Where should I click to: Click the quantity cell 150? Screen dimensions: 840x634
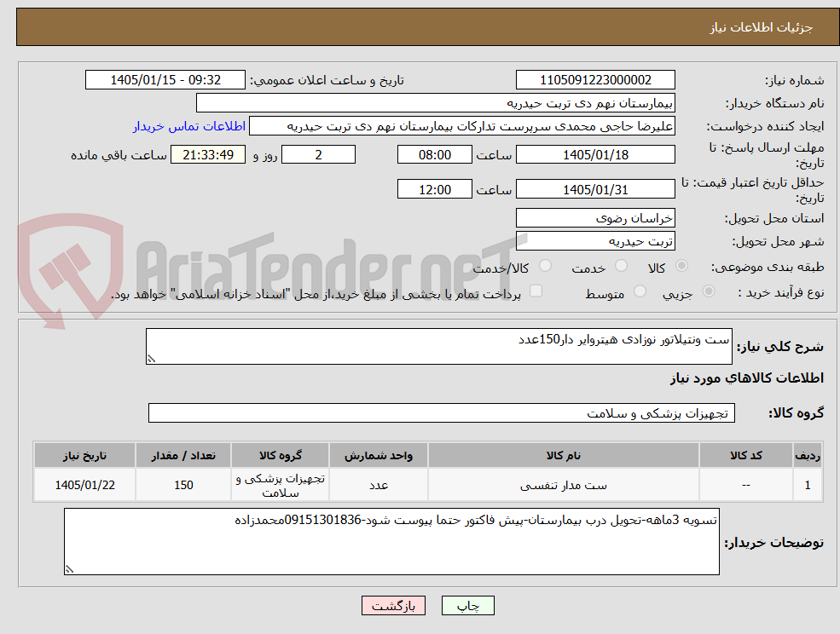[183, 485]
